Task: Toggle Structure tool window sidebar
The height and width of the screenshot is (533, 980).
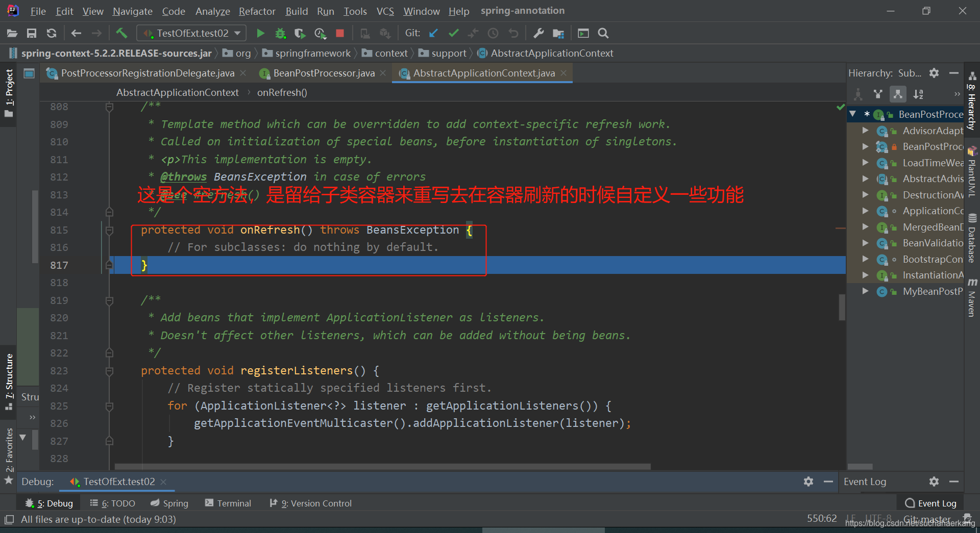Action: (x=9, y=382)
